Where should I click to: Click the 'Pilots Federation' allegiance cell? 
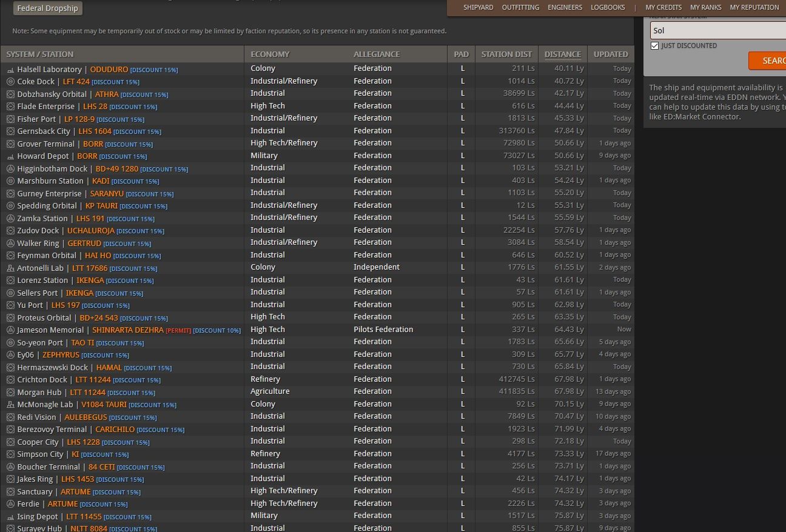tap(383, 330)
